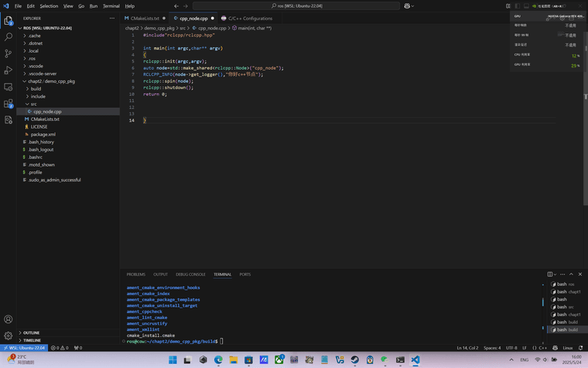Image resolution: width=588 pixels, height=368 pixels.
Task: Open File Explorer from the taskbar
Action: (233, 360)
